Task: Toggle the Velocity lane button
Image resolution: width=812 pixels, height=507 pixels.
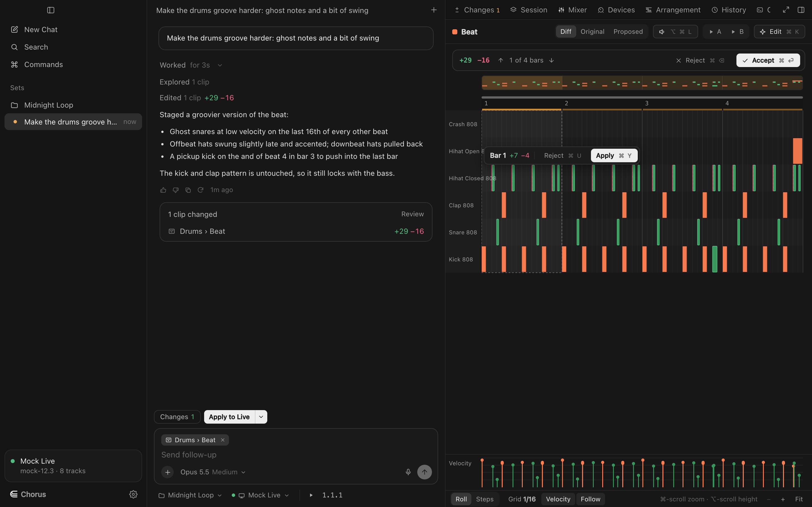Action: (558, 499)
